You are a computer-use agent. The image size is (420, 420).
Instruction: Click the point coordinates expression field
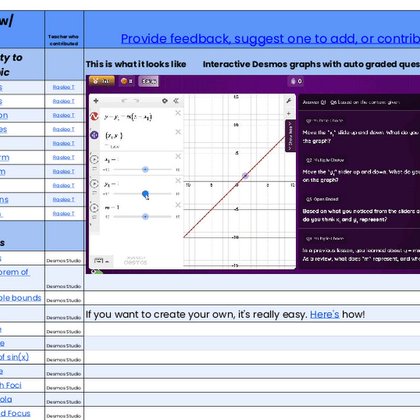137,138
